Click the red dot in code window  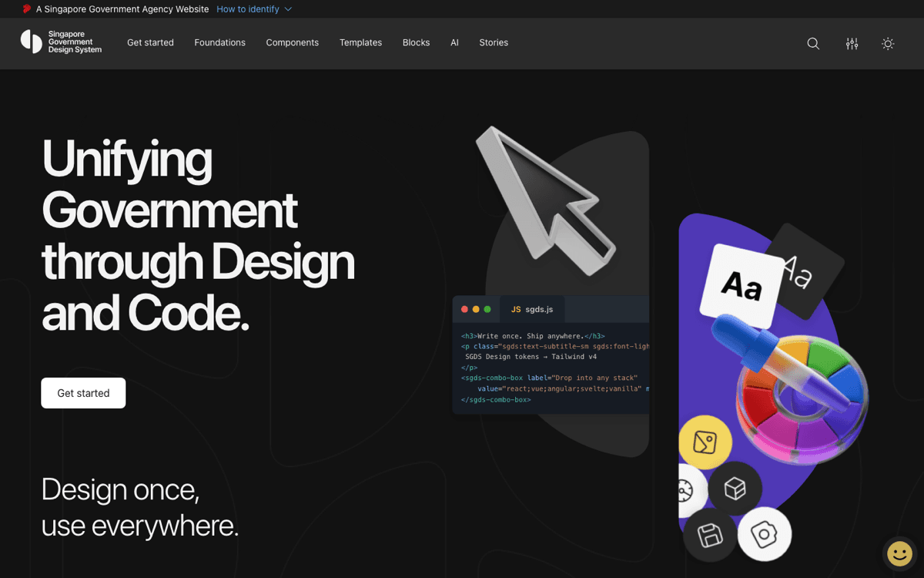coord(464,309)
